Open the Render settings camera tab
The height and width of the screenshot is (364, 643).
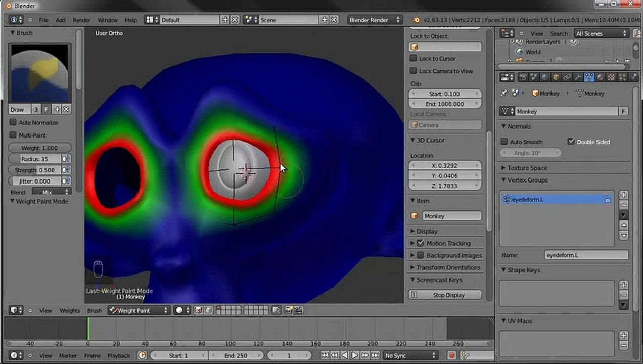(x=523, y=77)
